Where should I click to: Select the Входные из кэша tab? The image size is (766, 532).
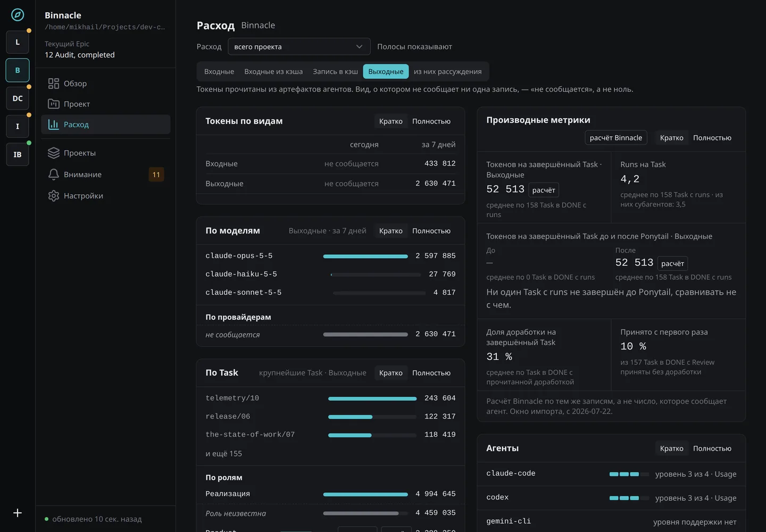click(273, 72)
